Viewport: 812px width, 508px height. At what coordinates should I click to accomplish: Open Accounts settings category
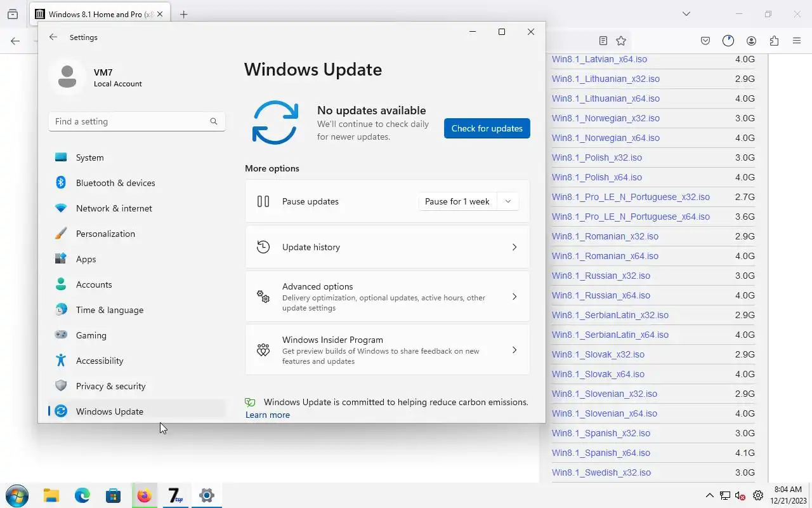pyautogui.click(x=136, y=284)
